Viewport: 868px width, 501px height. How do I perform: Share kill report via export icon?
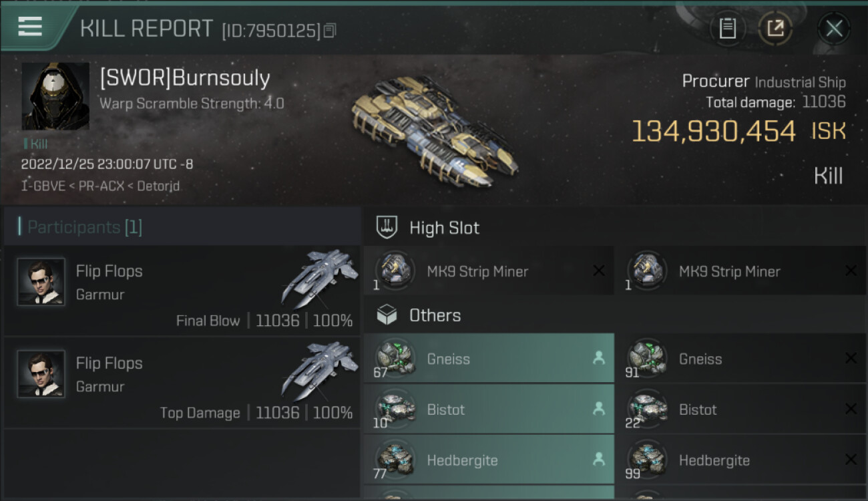coord(775,29)
